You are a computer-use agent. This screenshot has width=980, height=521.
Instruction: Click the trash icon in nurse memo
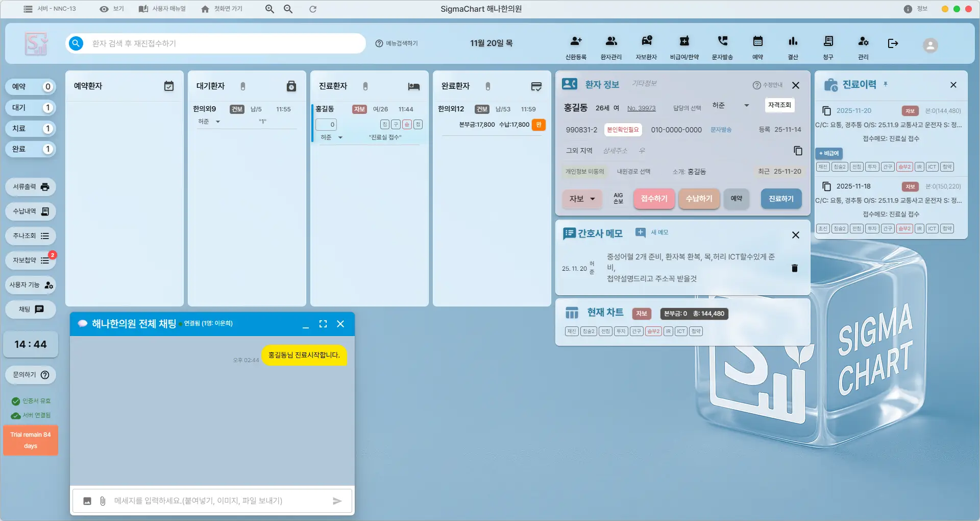click(794, 268)
